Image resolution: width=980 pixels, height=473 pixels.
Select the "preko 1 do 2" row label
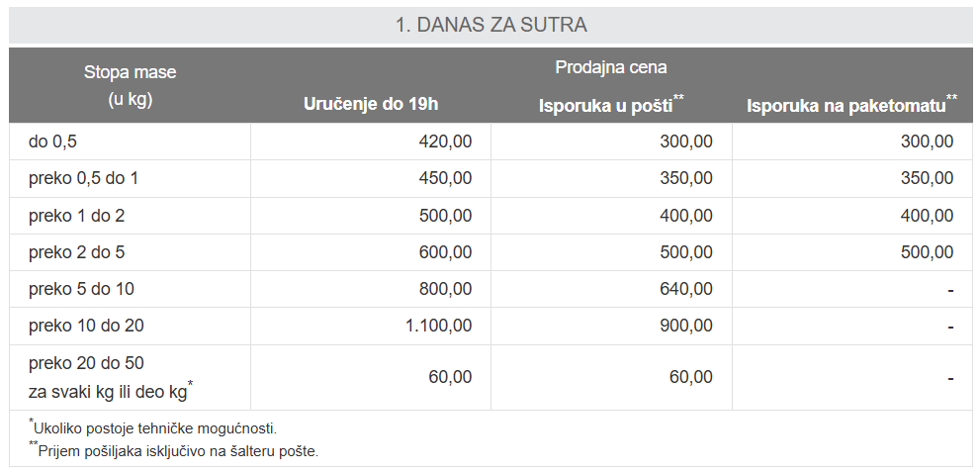coord(77,216)
